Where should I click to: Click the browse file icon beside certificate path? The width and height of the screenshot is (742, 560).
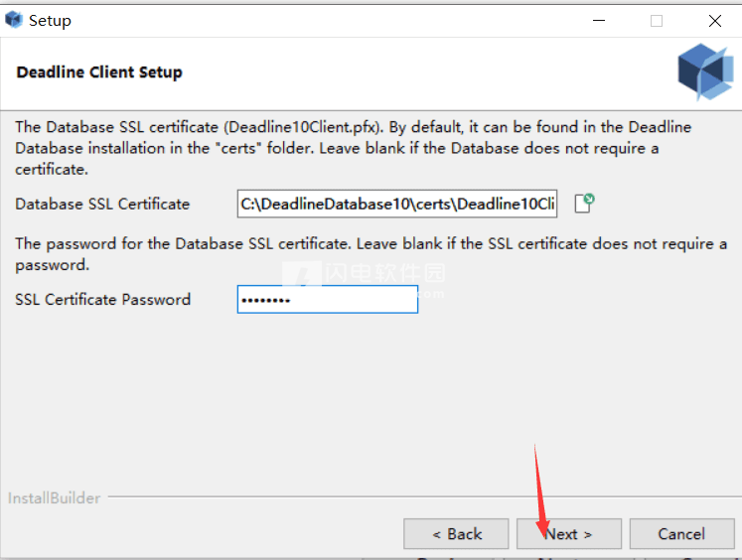click(x=584, y=204)
